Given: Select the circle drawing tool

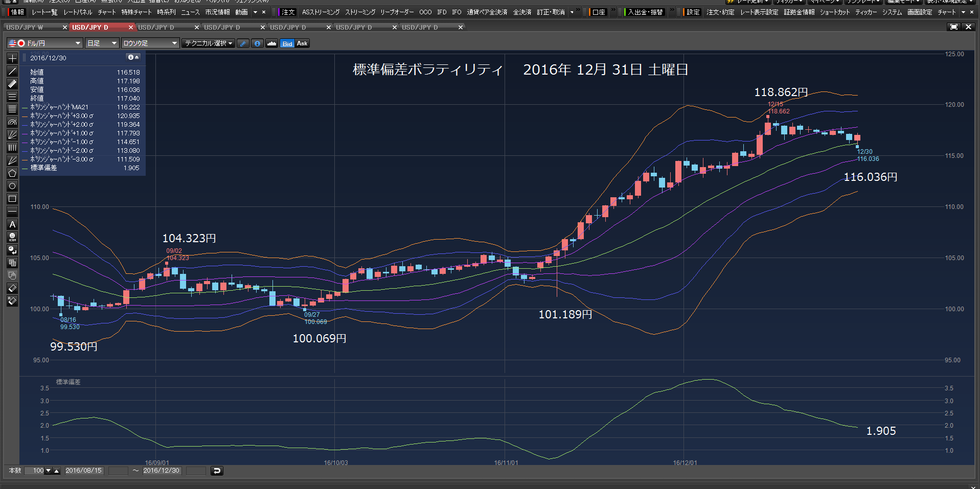Looking at the screenshot, I should click(12, 186).
